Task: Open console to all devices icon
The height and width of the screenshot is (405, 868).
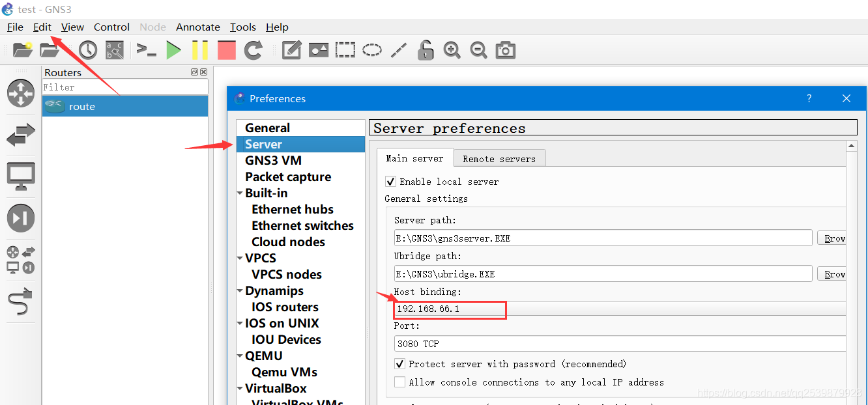Action: [146, 50]
